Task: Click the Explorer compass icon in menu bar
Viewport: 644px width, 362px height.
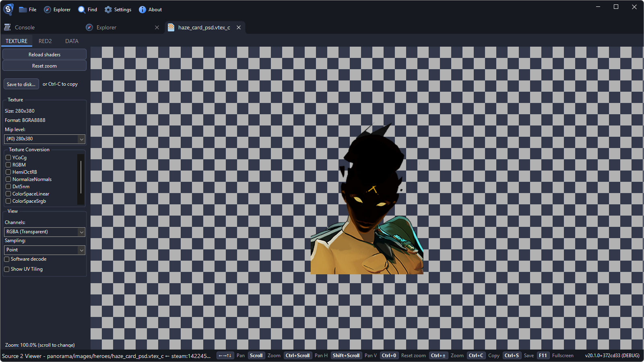Action: click(47, 10)
